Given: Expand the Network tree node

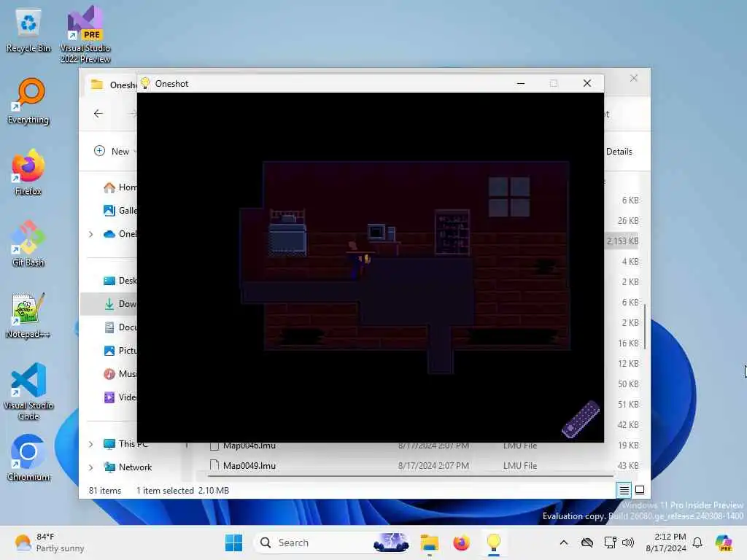Looking at the screenshot, I should pos(91,467).
